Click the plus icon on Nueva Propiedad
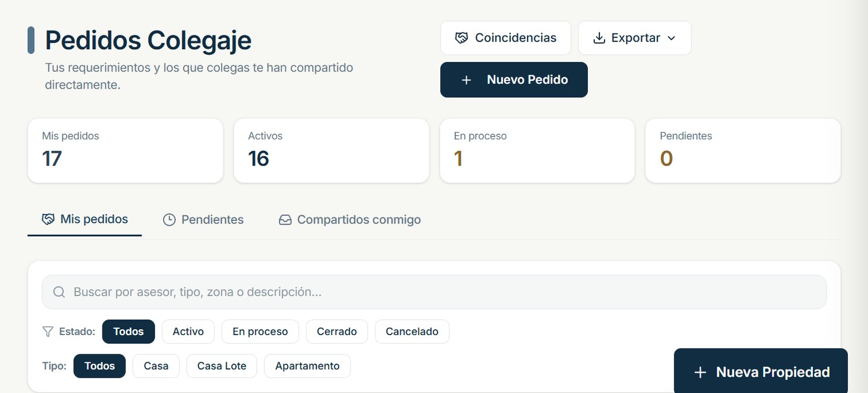Image resolution: width=868 pixels, height=393 pixels. (700, 372)
